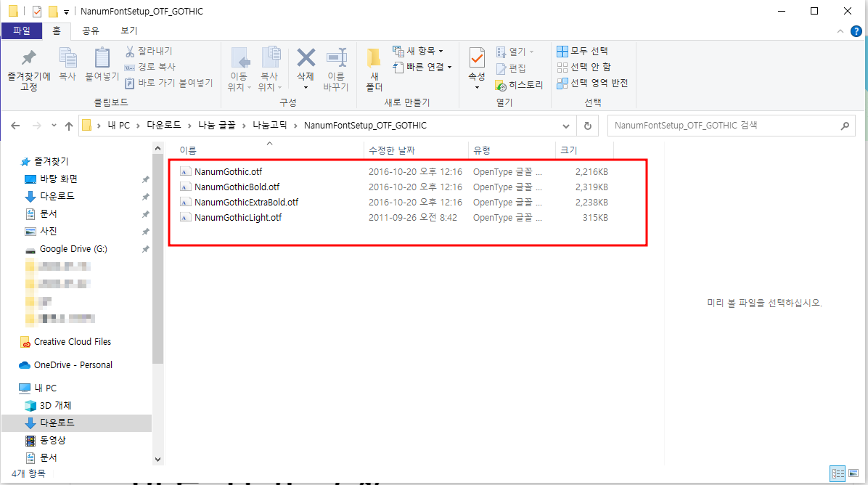Click the Up one level arrow

pyautogui.click(x=69, y=126)
